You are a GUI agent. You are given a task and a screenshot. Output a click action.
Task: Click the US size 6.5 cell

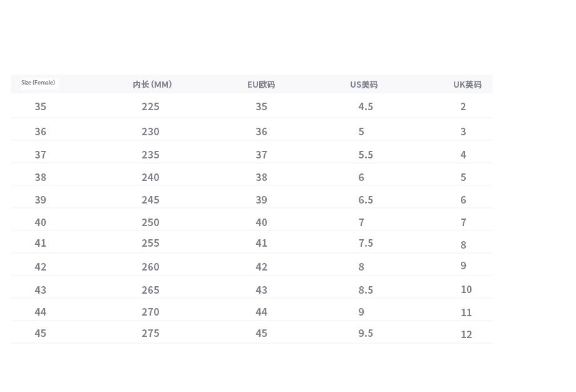(x=366, y=200)
